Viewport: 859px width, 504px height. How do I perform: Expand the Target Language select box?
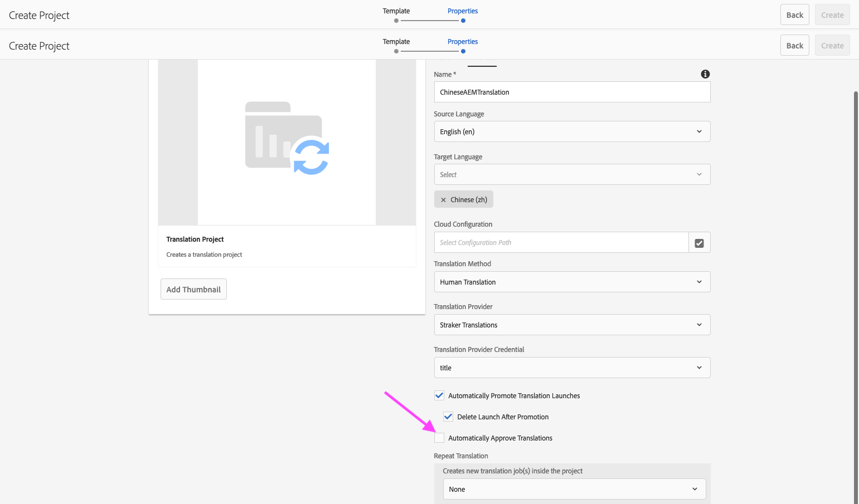click(x=572, y=174)
